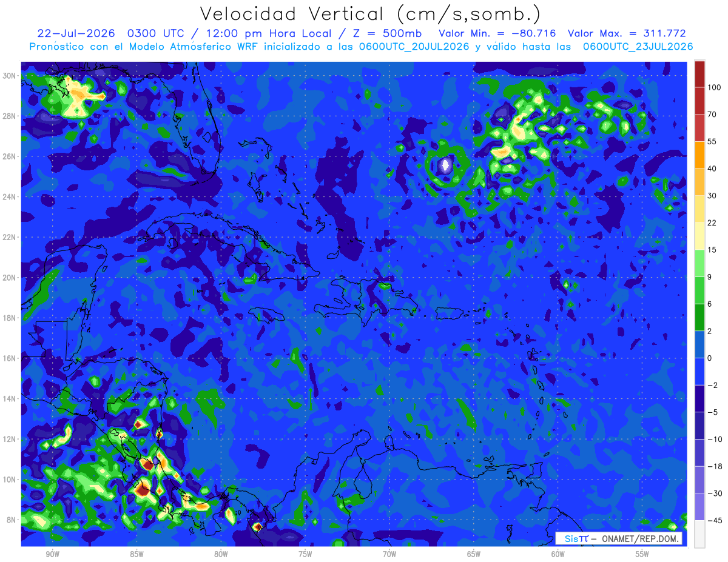Select the light green swatch between 9 and 15
The image size is (728, 562).
click(699, 263)
